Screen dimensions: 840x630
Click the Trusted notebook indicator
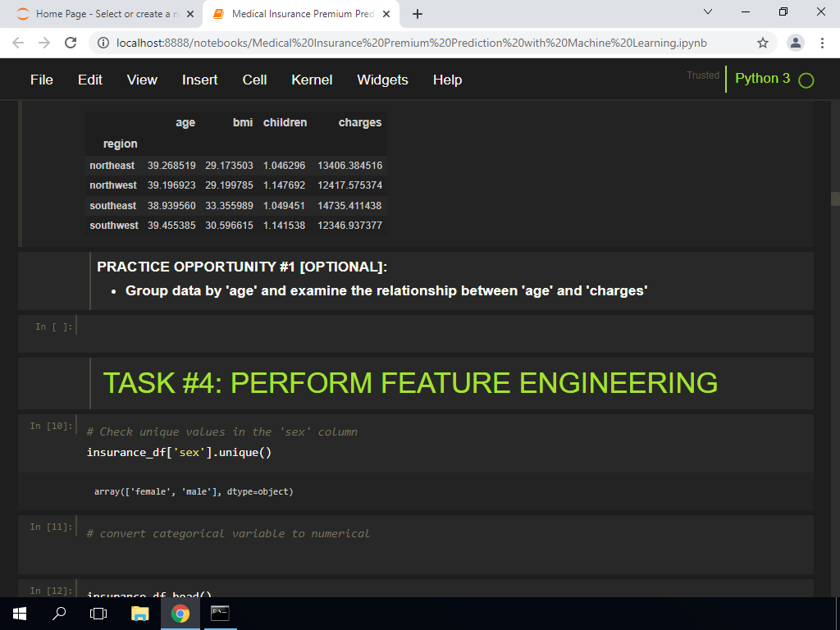pos(703,75)
